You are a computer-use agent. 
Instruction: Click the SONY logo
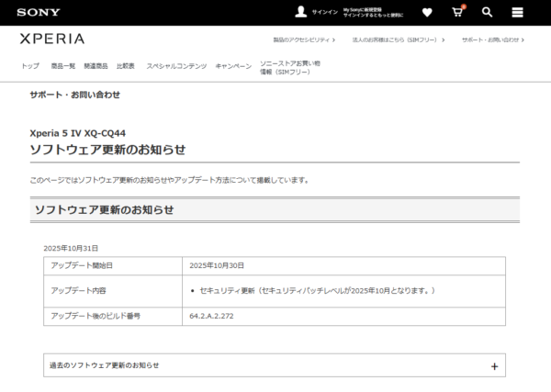(x=39, y=12)
